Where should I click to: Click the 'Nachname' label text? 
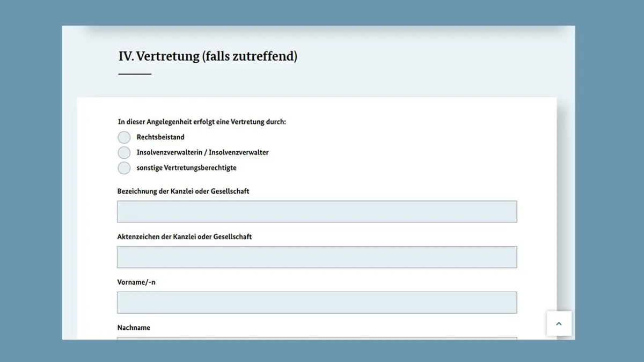(x=134, y=328)
